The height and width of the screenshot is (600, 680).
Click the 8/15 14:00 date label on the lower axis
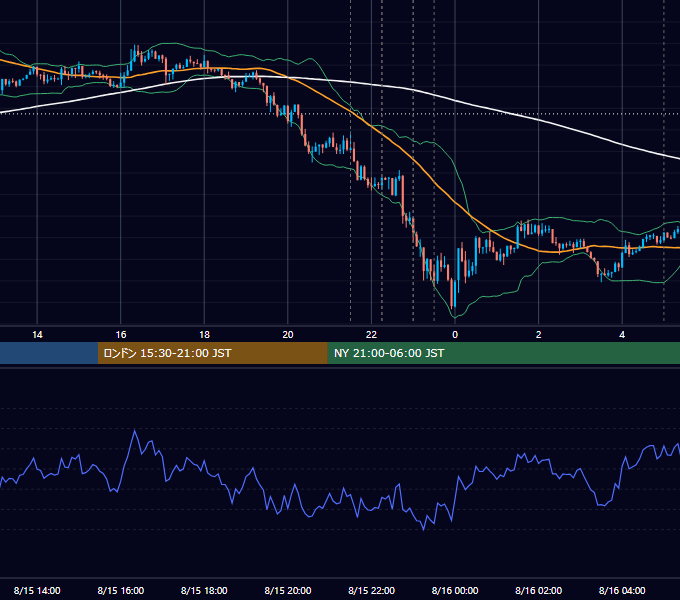37,590
